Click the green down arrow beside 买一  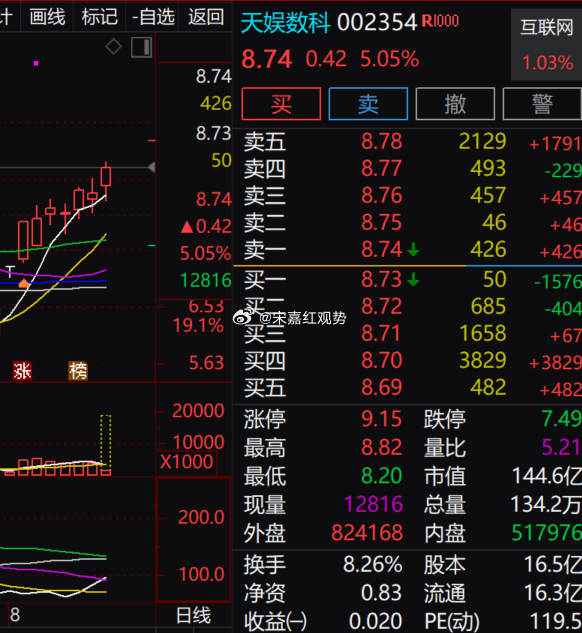(413, 280)
